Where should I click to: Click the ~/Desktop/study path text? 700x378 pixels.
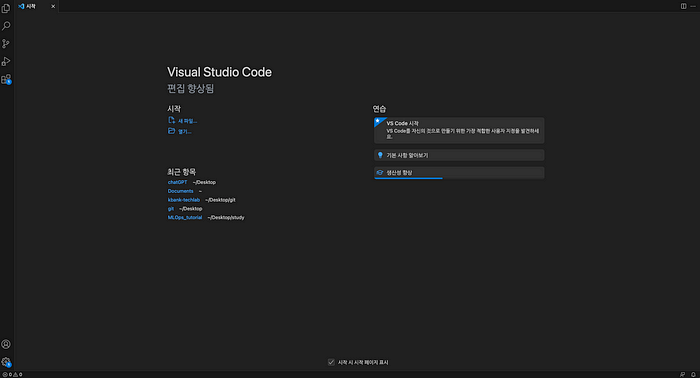[226, 217]
